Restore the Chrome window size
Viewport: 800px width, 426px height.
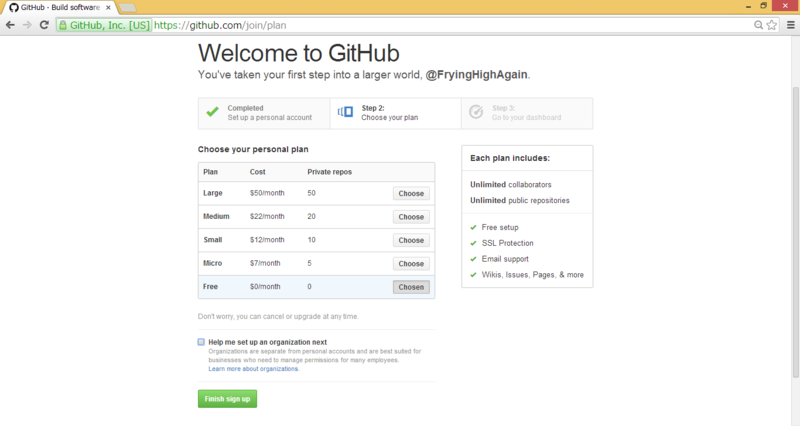(x=763, y=6)
